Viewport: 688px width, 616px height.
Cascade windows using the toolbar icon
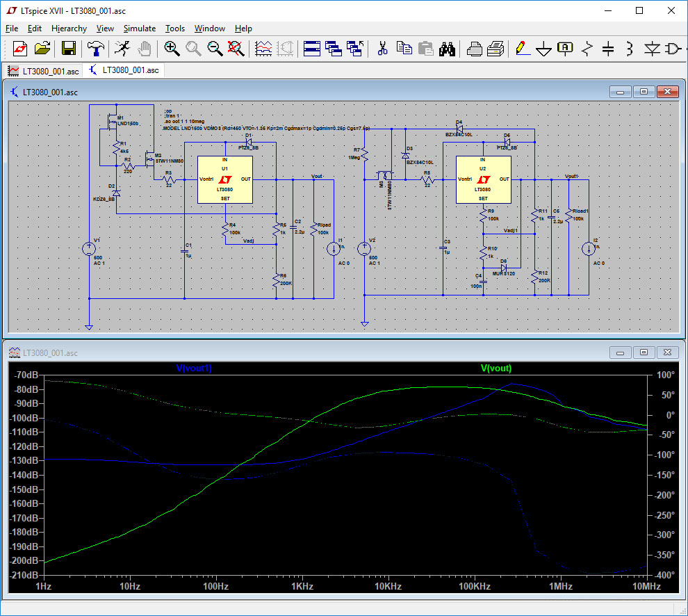(334, 48)
